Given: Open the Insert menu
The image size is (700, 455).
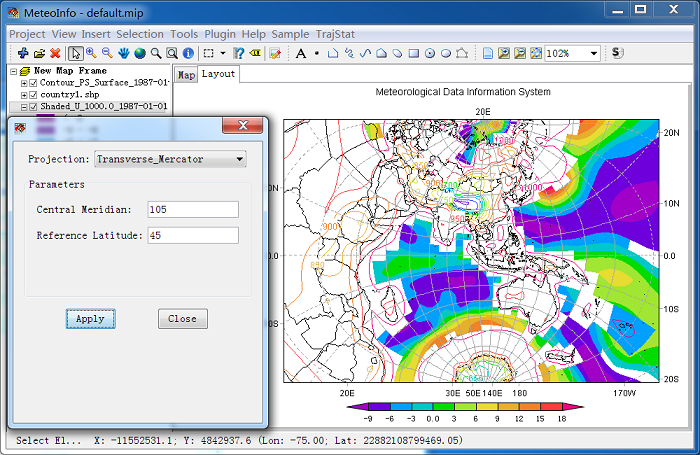Looking at the screenshot, I should (96, 34).
